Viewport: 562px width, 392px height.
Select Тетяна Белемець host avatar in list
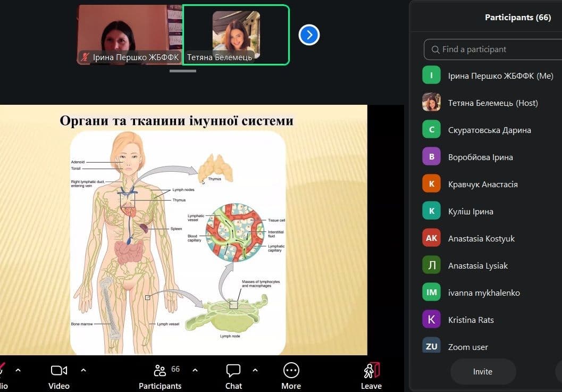coord(431,103)
